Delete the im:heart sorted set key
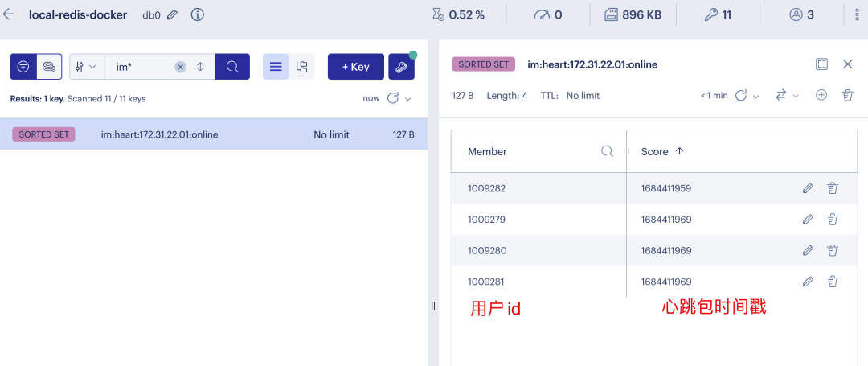Image resolution: width=868 pixels, height=366 pixels. tap(847, 95)
